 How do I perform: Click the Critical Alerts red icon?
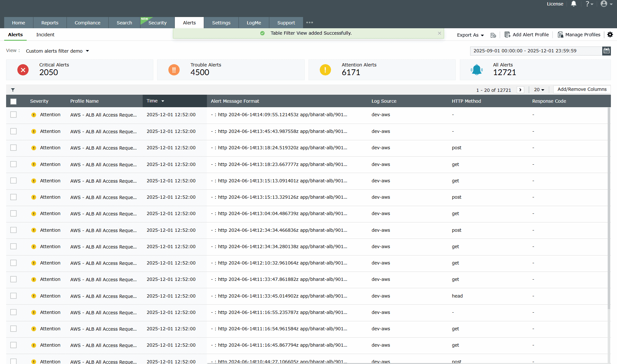point(23,70)
